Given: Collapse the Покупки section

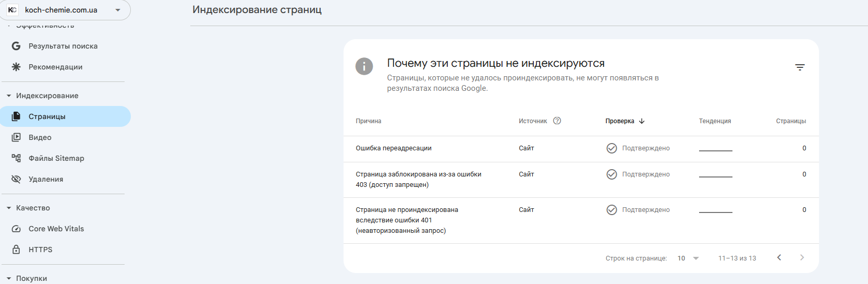Looking at the screenshot, I should (9, 278).
